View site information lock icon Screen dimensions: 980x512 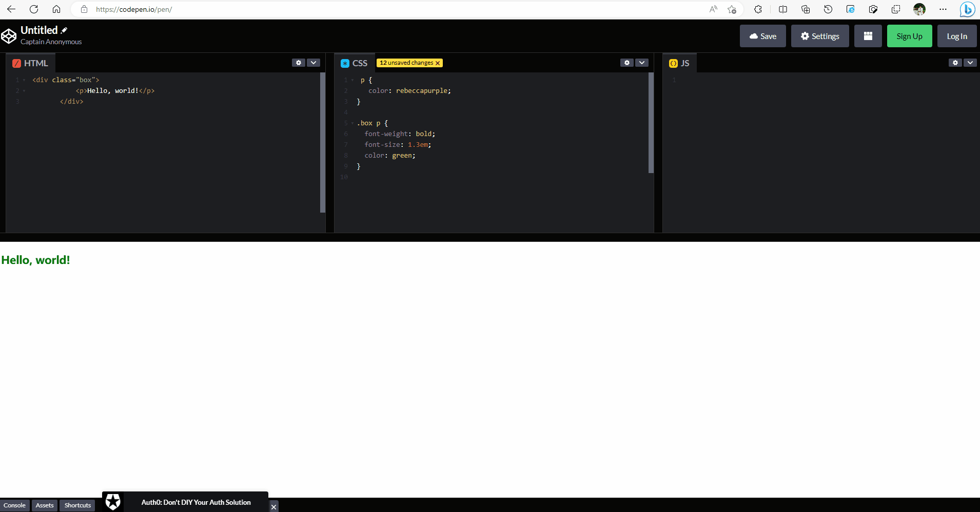coord(84,9)
